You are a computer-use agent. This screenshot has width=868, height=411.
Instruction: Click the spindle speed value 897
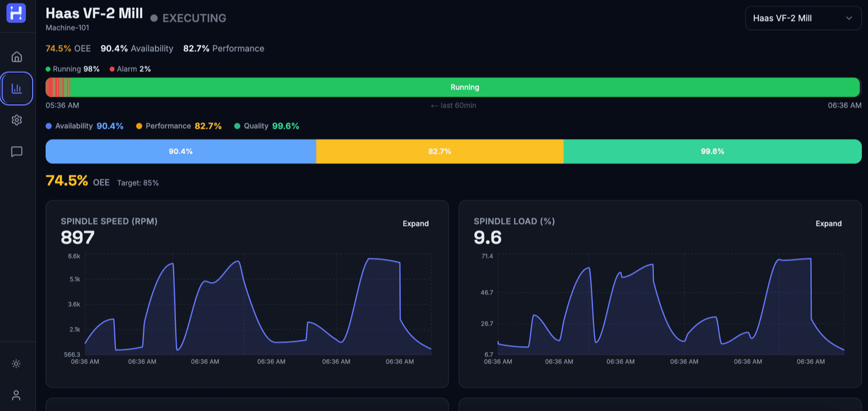78,238
